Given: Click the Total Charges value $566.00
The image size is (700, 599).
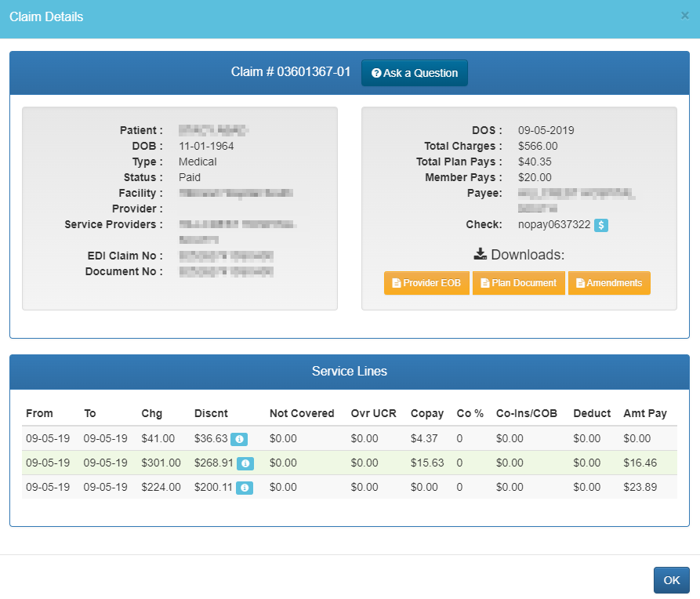Looking at the screenshot, I should [538, 146].
